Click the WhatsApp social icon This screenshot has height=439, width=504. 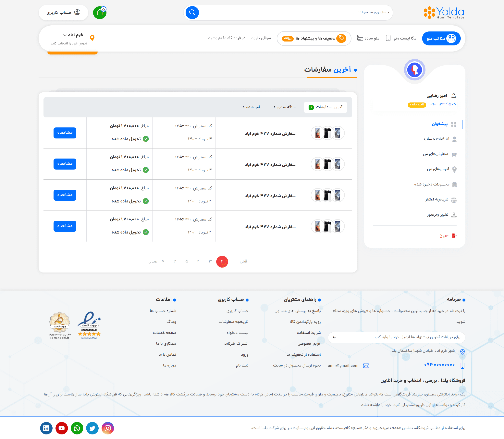[x=77, y=428]
